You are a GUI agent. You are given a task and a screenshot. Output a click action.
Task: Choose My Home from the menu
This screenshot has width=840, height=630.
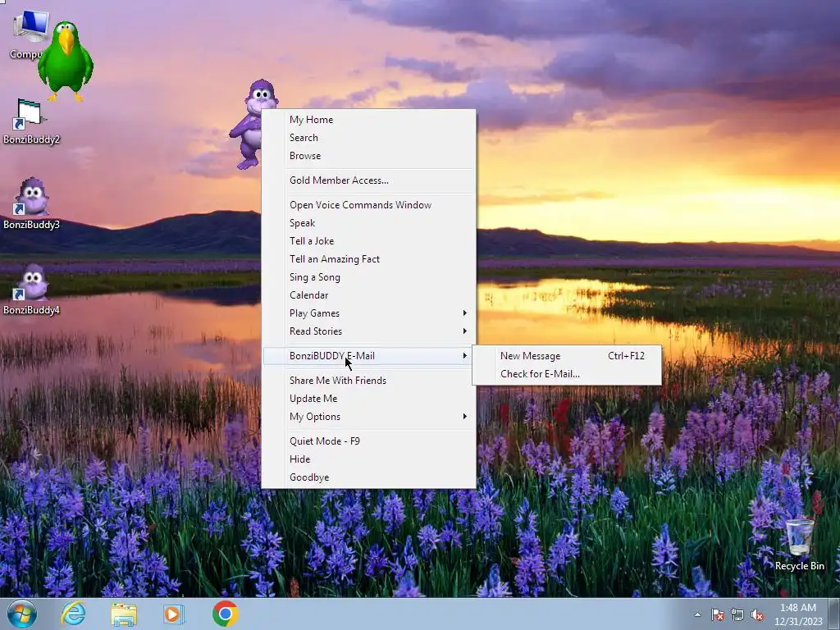pyautogui.click(x=369, y=120)
